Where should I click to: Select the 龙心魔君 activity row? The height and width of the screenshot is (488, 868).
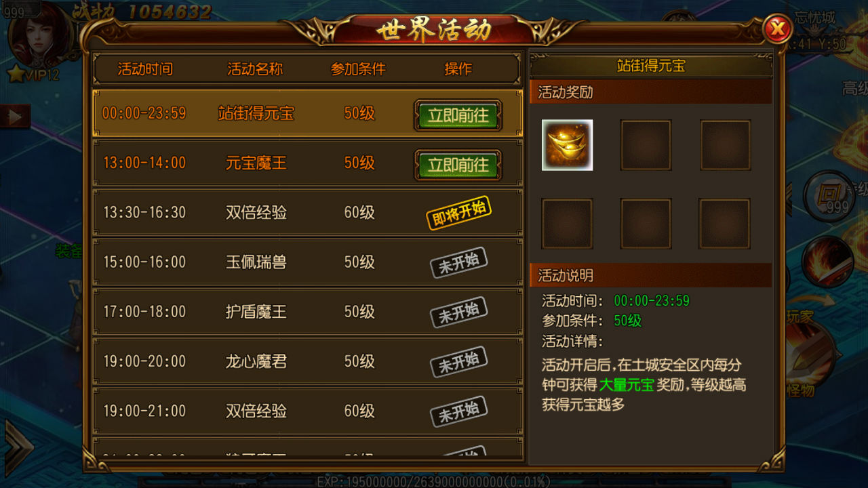click(x=307, y=361)
